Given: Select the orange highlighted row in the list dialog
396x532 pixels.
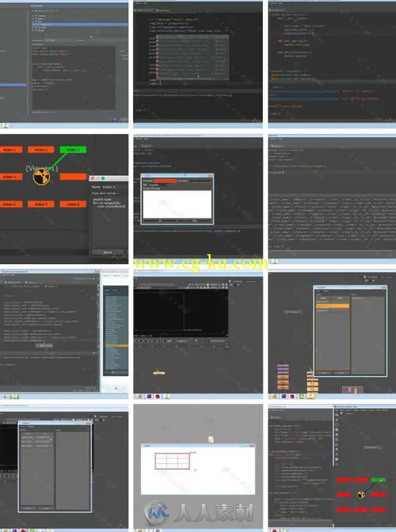Looking at the screenshot, I should click(333, 306).
